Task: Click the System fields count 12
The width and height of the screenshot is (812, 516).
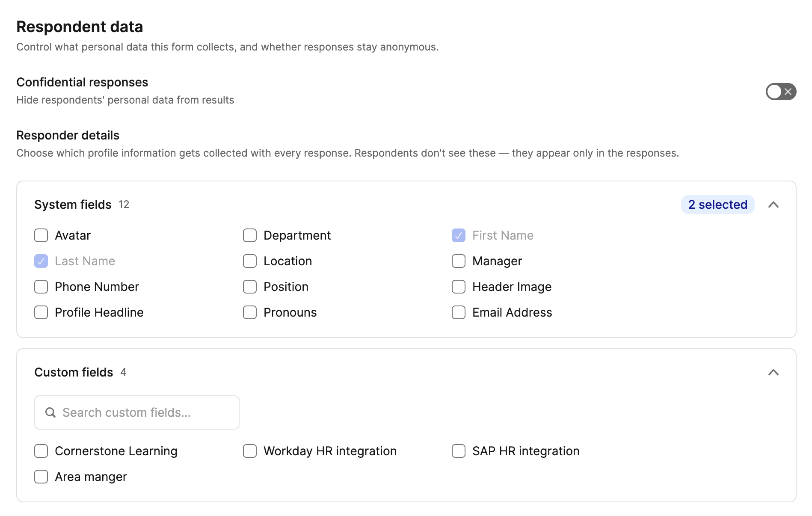Action: click(124, 205)
